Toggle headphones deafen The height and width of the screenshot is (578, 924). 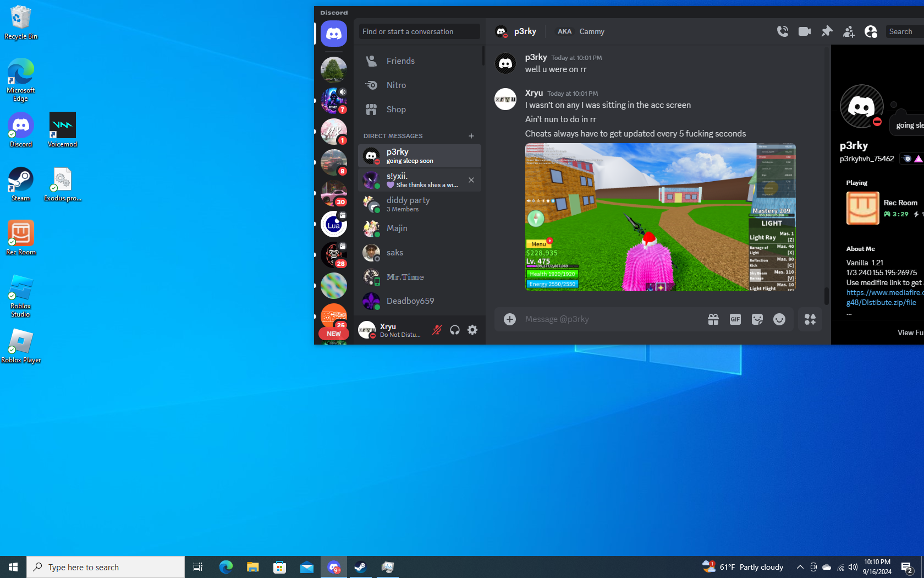[x=455, y=330]
